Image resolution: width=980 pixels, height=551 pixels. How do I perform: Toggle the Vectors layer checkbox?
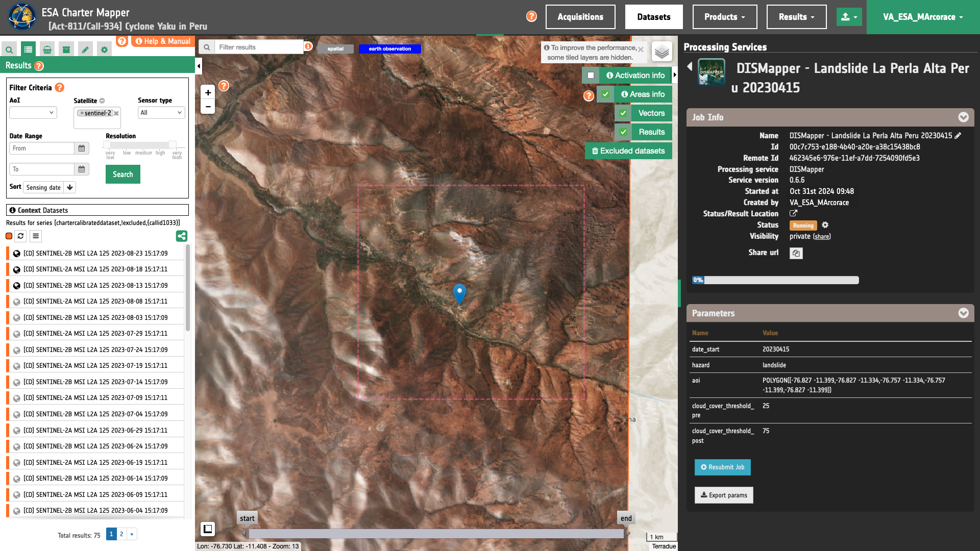(x=623, y=113)
